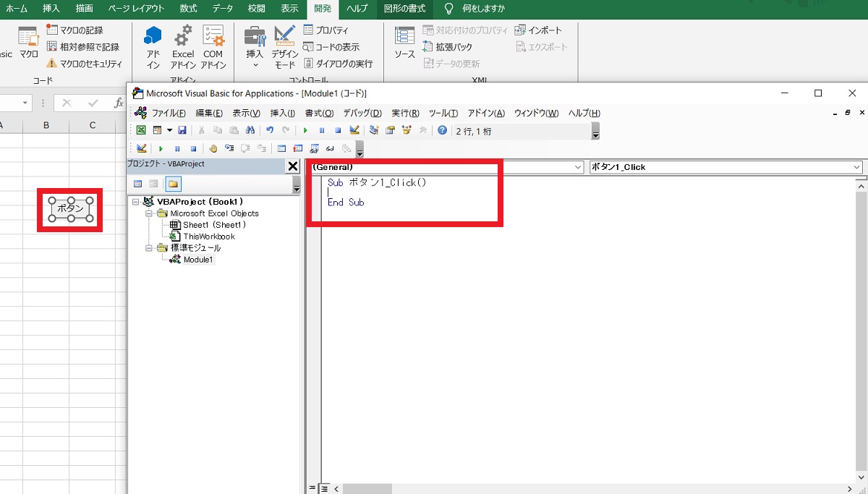
Task: Click ダイアログの実行 in the ribbon
Action: (338, 64)
